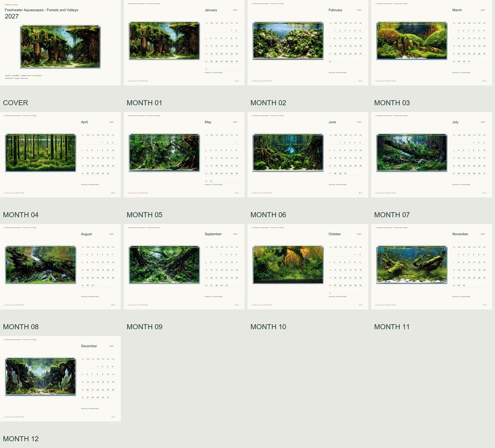Viewport: 495px width, 448px height.
Task: Click the 'December' month heading
Action: point(89,346)
